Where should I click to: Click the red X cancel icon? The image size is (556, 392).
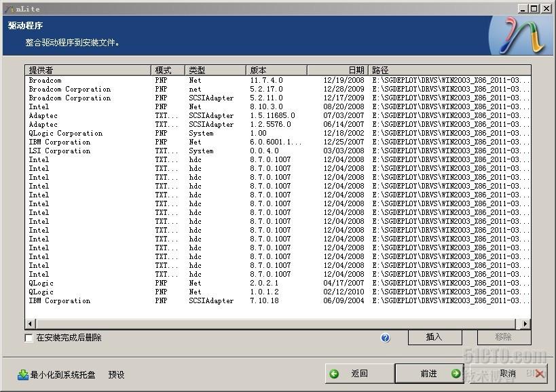539,374
